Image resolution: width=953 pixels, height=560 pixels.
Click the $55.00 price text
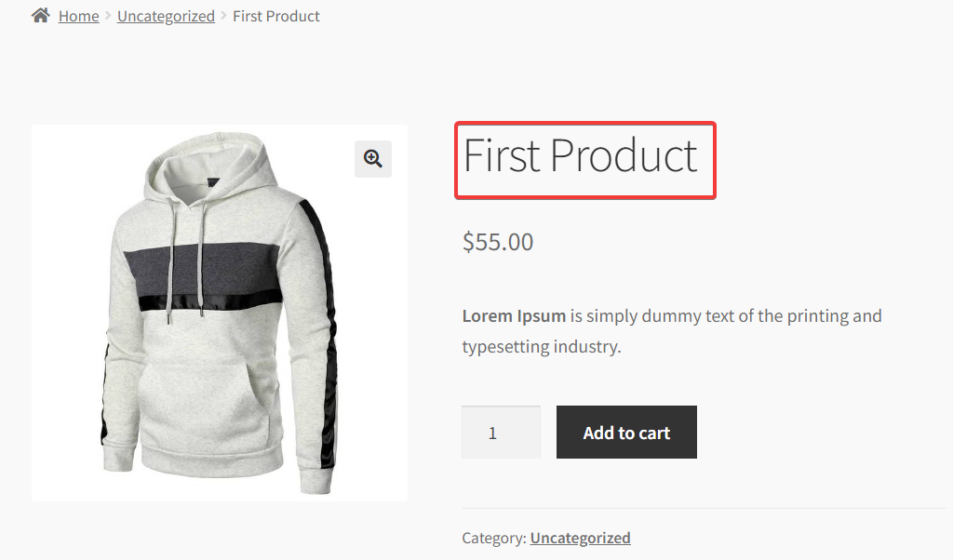click(497, 242)
